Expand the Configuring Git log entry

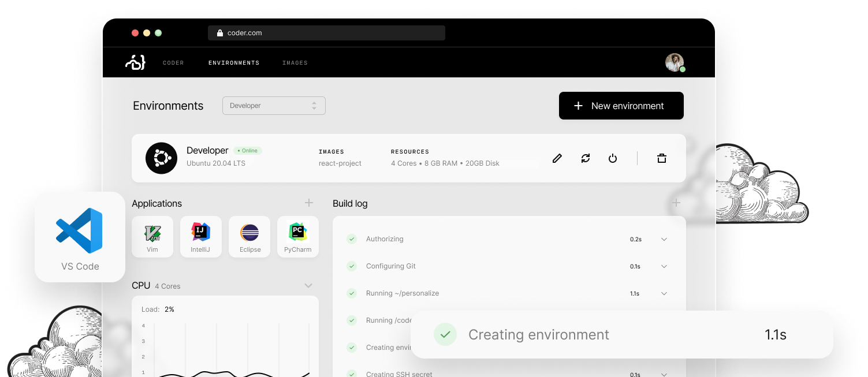[664, 266]
